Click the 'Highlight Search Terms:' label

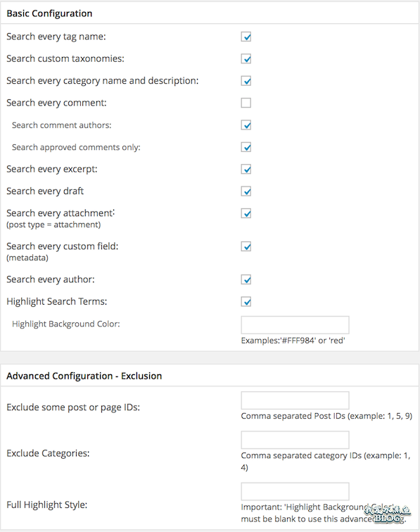57,301
